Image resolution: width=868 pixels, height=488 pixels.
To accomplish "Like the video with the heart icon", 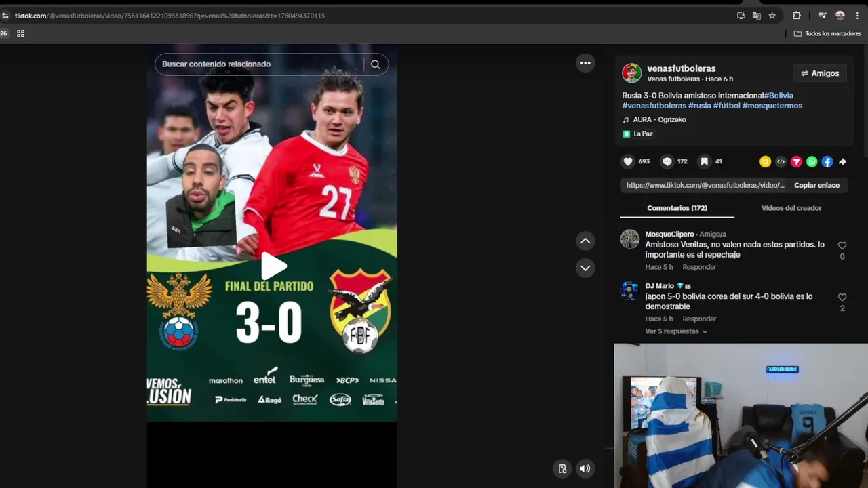I will click(x=628, y=161).
